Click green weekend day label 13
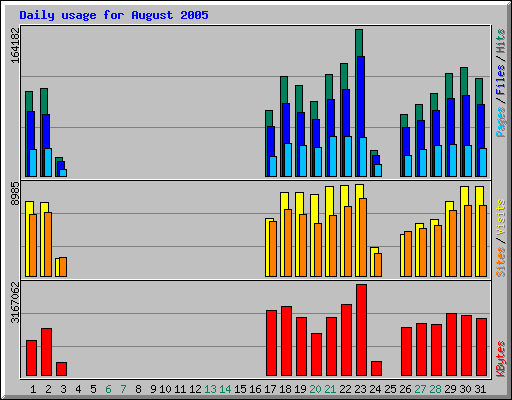512x400 pixels. (x=210, y=389)
